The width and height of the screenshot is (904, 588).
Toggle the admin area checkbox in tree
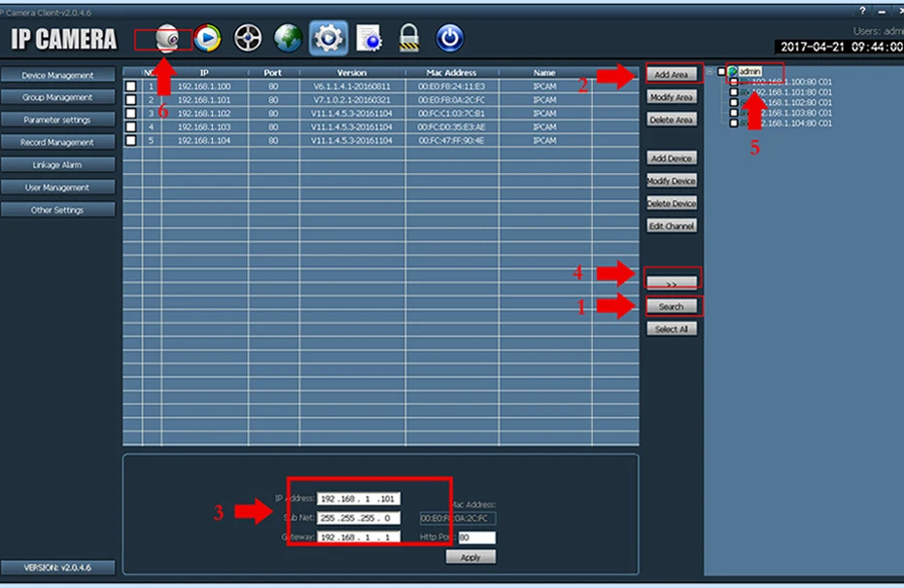[x=722, y=72]
